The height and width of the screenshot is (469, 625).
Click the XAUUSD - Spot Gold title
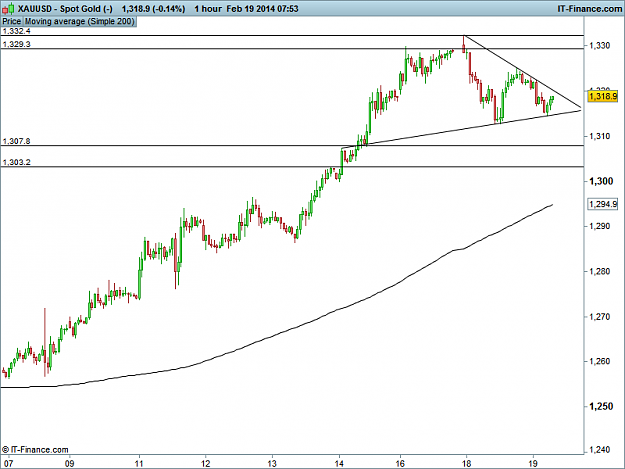(65, 9)
